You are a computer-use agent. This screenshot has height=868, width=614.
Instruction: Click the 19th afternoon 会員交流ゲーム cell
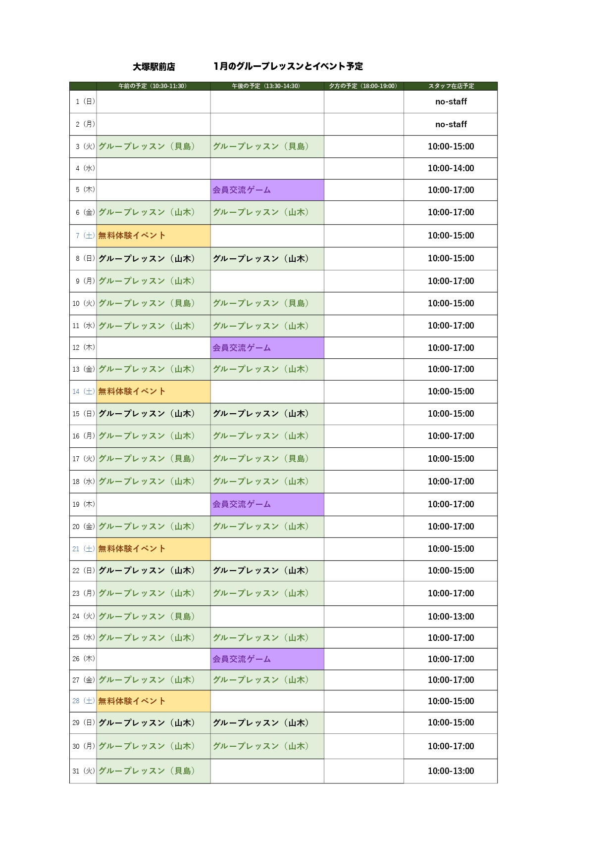click(x=267, y=504)
